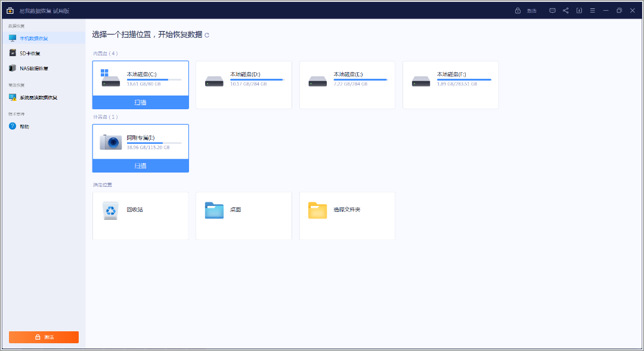Click the download/import icon in title bar
The height and width of the screenshot is (351, 644).
pos(579,11)
